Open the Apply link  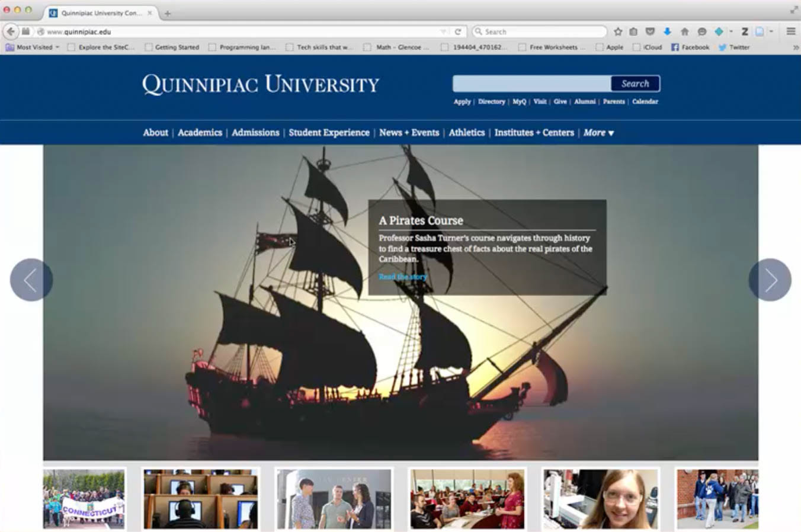coord(462,101)
